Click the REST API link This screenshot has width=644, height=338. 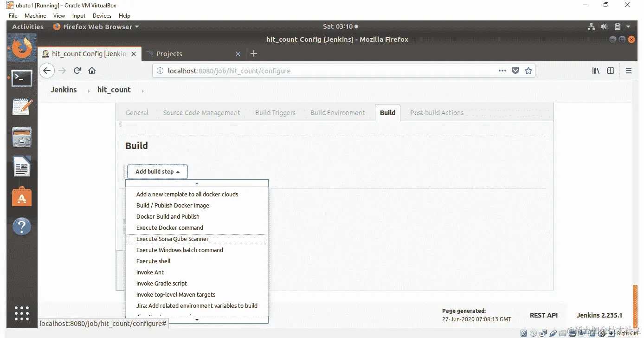(544, 315)
